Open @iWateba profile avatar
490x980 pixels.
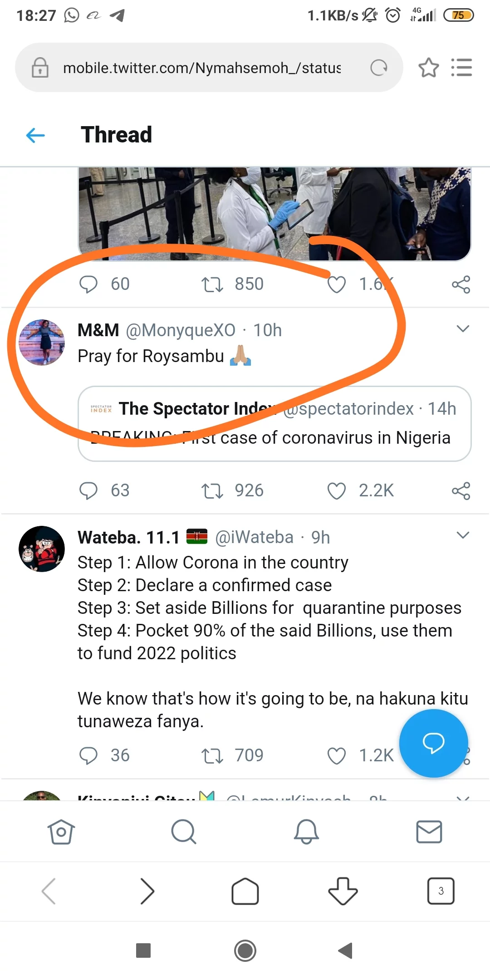tap(42, 549)
